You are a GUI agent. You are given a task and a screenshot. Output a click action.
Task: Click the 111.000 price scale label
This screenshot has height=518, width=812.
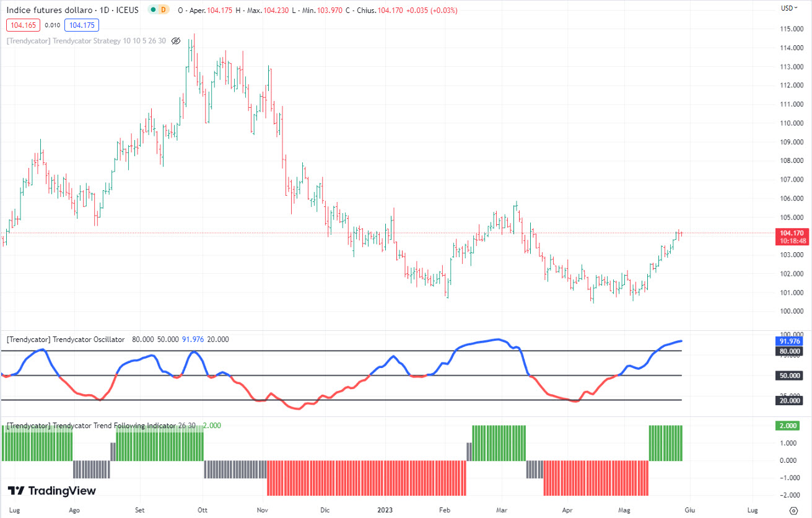792,105
